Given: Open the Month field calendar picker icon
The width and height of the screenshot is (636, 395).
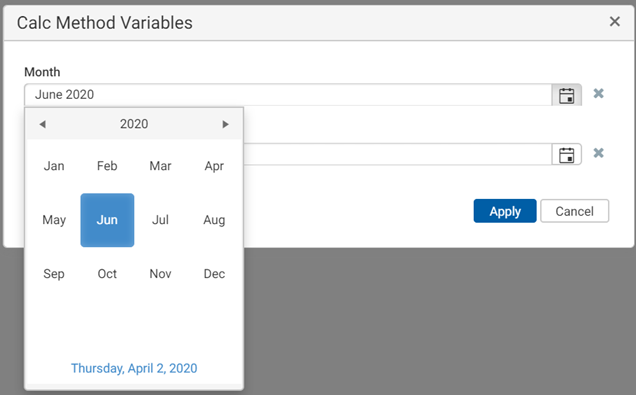Looking at the screenshot, I should coord(566,95).
